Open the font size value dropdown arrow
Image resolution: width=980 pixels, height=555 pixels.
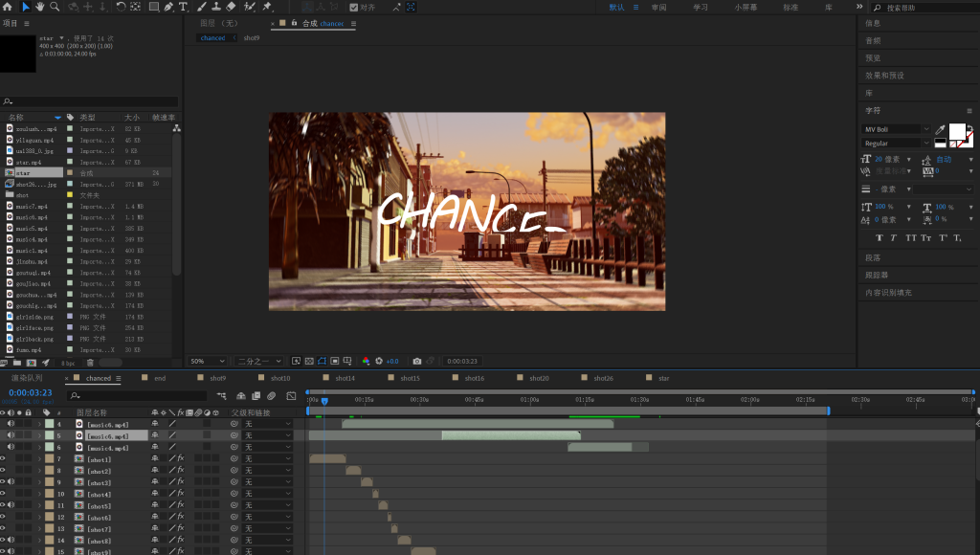click(x=909, y=160)
